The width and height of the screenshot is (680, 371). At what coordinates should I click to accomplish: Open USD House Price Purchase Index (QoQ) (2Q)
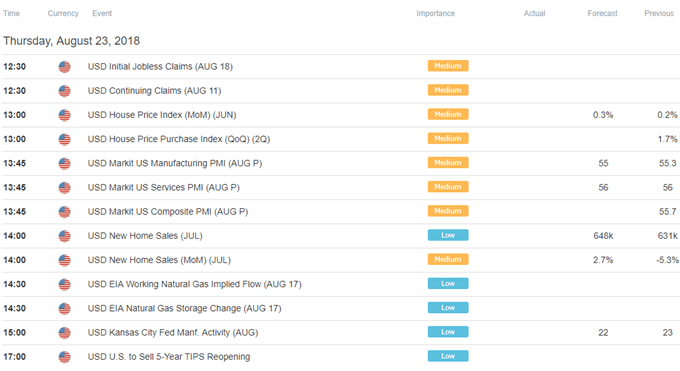tap(179, 139)
